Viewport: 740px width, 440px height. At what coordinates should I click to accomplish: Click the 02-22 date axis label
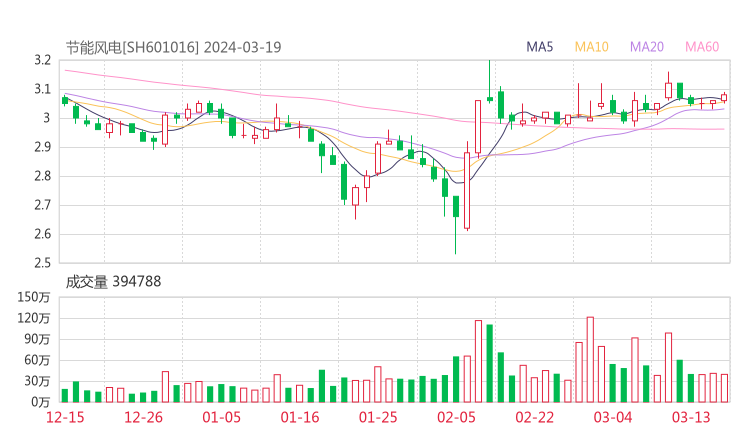click(534, 417)
